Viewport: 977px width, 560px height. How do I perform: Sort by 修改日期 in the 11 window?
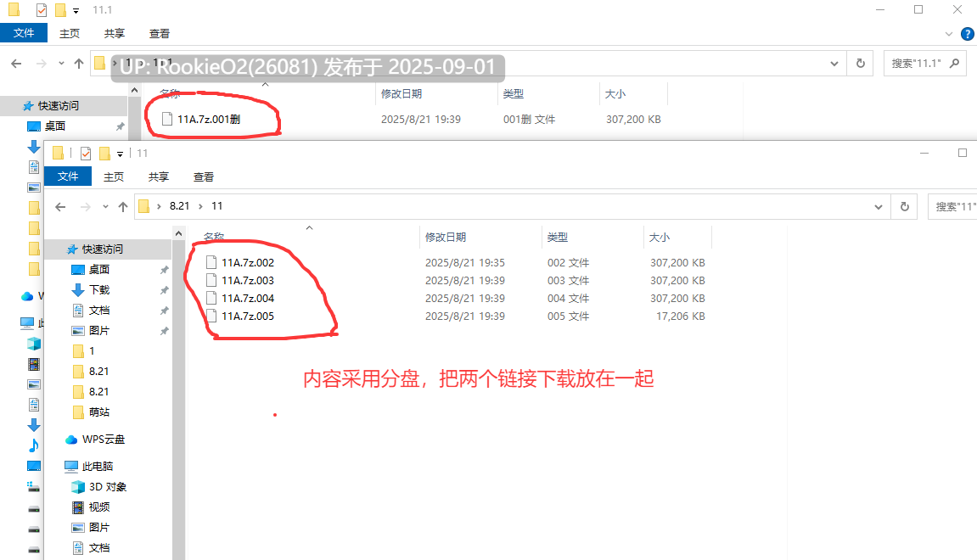(446, 237)
